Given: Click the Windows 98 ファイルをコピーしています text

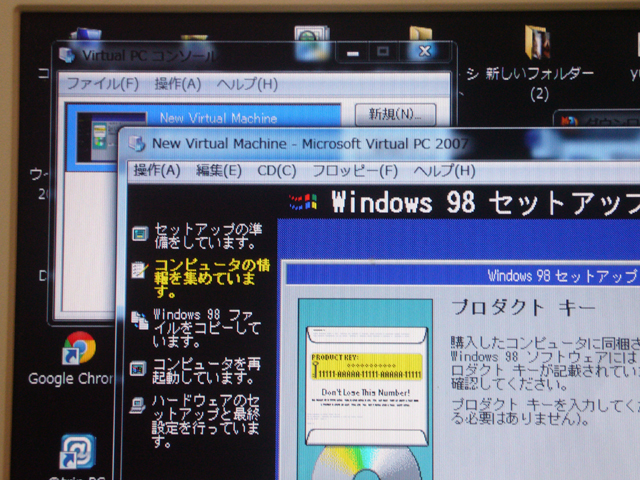Looking at the screenshot, I should pos(206,328).
